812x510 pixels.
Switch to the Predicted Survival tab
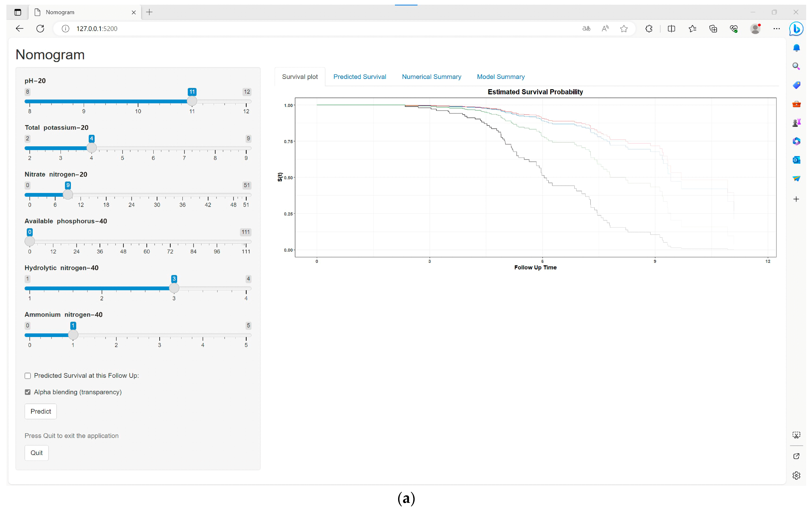(x=359, y=77)
